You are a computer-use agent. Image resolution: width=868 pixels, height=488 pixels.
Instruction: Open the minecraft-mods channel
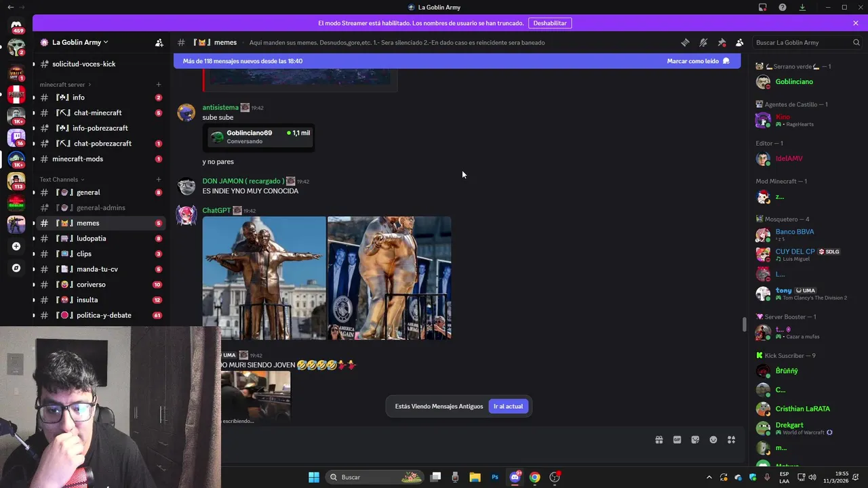pyautogui.click(x=100, y=159)
